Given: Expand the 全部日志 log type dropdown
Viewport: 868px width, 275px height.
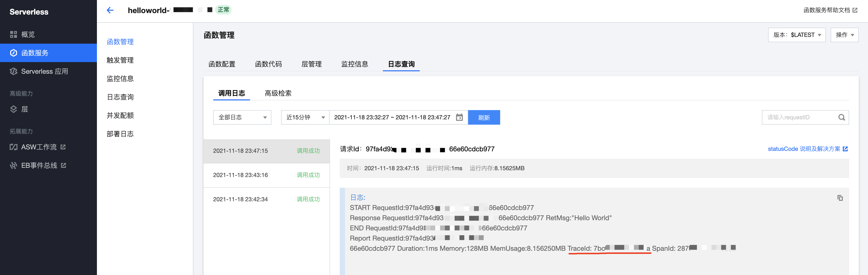Looking at the screenshot, I should (x=242, y=117).
